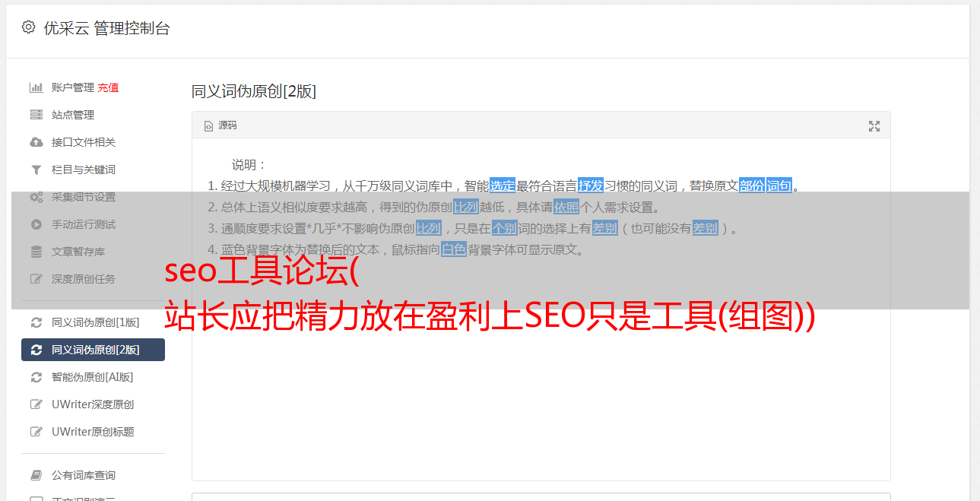The image size is (980, 501).
Task: Click the highlighted word 部份 in the text
Action: point(752,185)
